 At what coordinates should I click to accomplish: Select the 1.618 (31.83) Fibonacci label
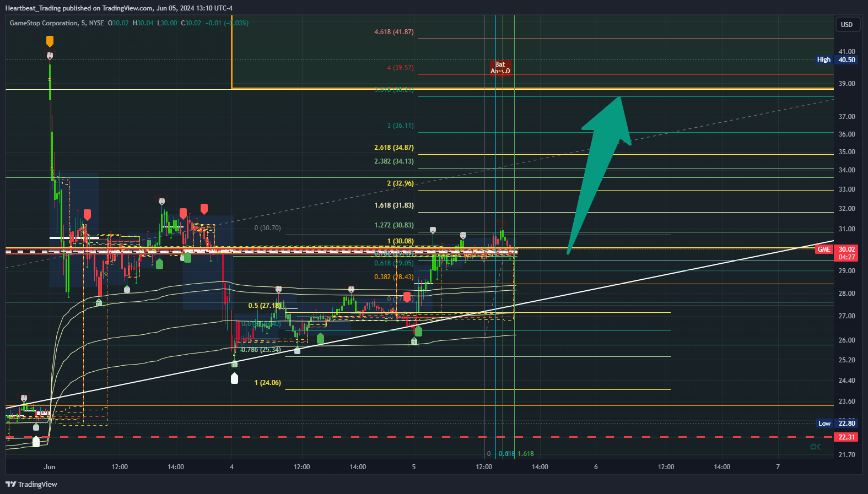pos(394,205)
